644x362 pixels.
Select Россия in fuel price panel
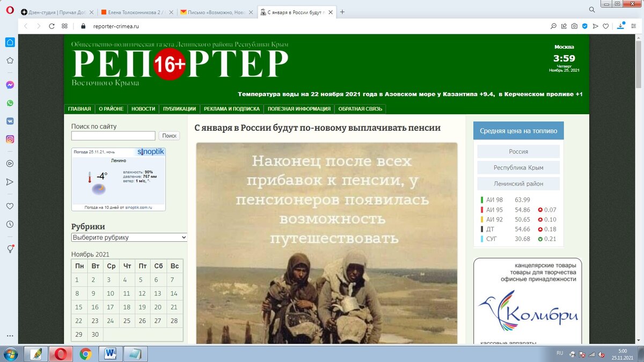point(518,151)
